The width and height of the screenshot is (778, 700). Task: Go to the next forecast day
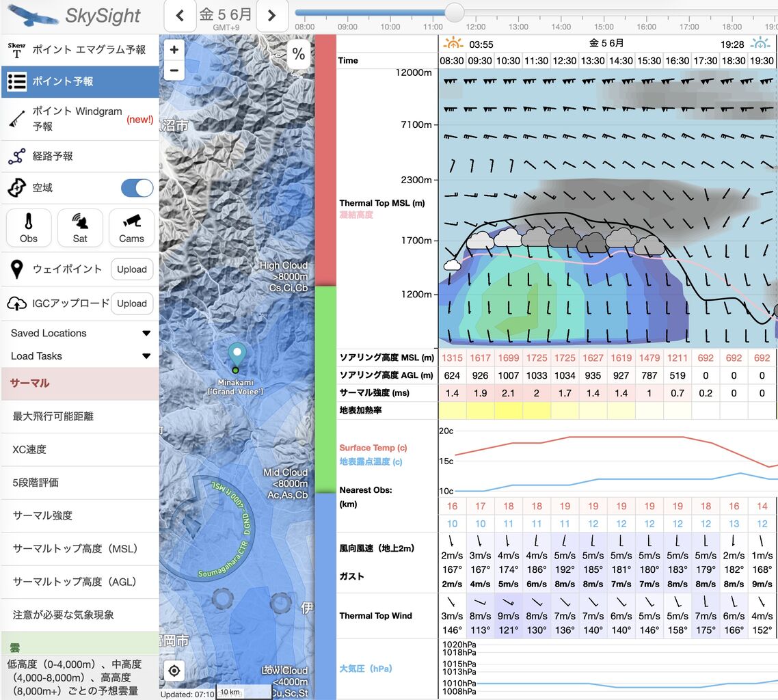(271, 16)
